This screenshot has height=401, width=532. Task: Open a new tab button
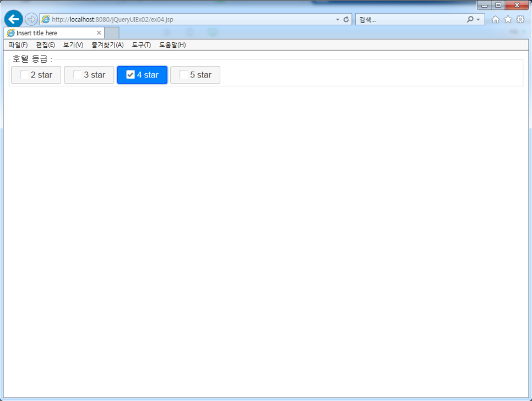(x=112, y=33)
